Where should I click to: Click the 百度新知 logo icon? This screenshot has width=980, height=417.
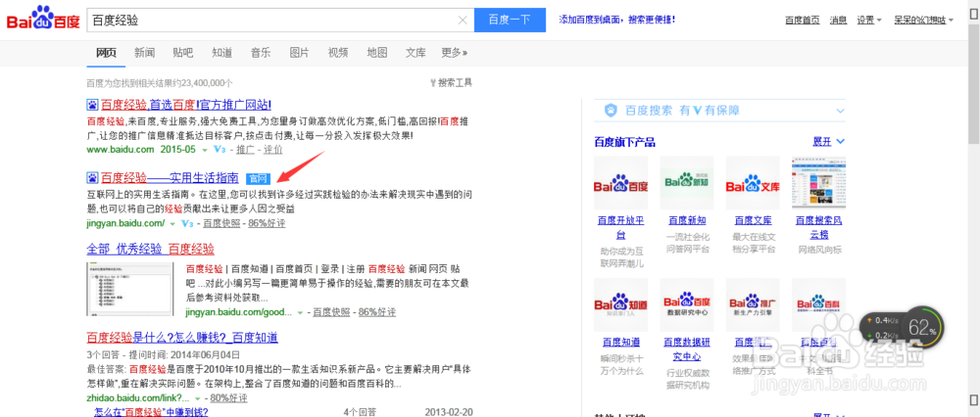(x=687, y=182)
